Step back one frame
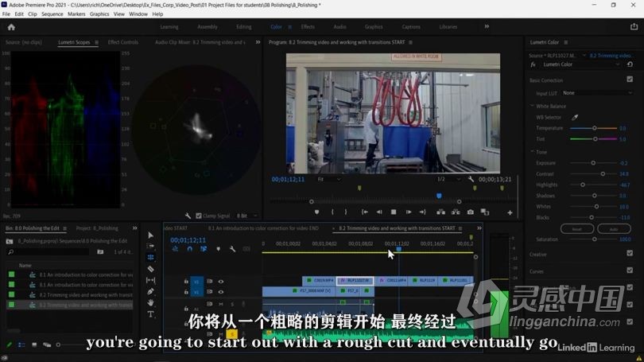Screen dimensions: 644x362 pyautogui.click(x=379, y=212)
